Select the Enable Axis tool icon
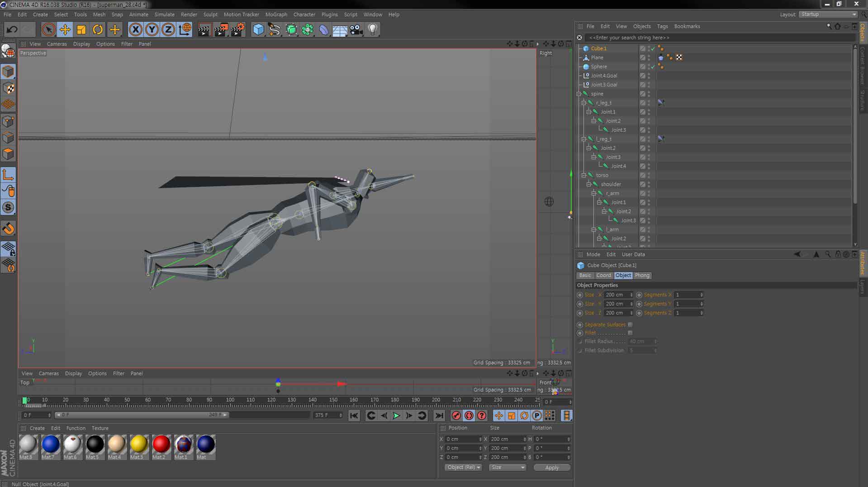The width and height of the screenshot is (868, 487). [x=8, y=175]
